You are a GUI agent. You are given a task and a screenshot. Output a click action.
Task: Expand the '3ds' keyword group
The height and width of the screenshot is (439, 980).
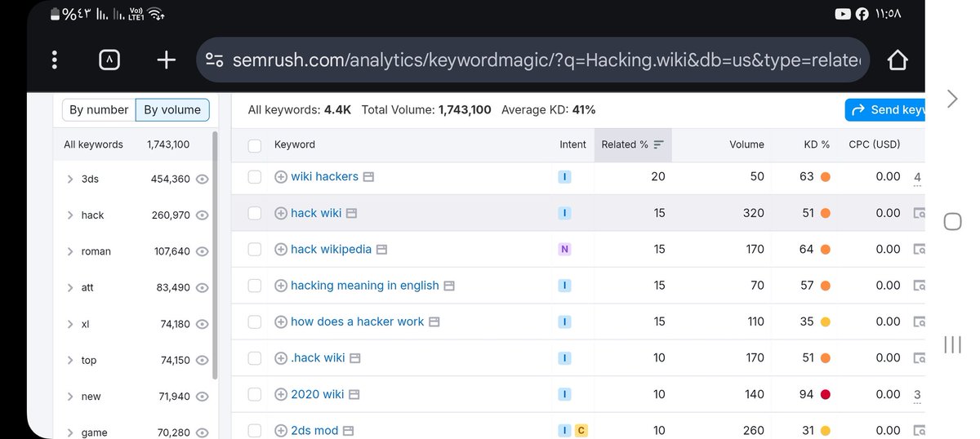coord(70,179)
